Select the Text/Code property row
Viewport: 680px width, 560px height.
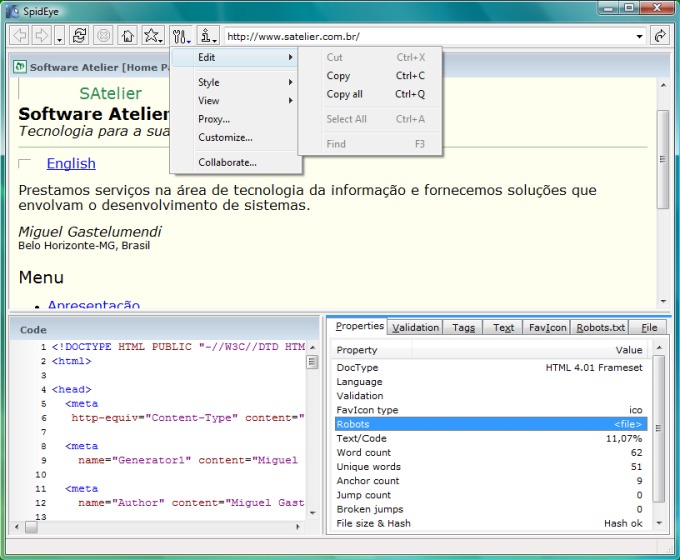coord(491,439)
